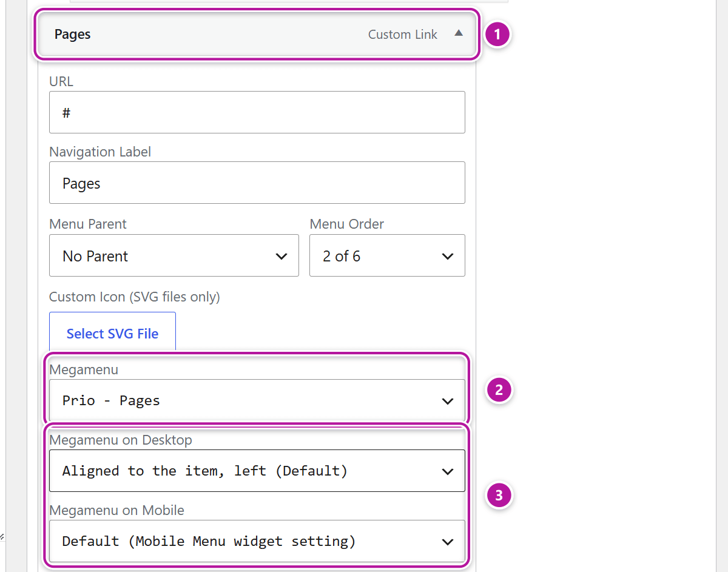
Task: Open the Megamenu on Desktop dropdown
Action: [257, 471]
